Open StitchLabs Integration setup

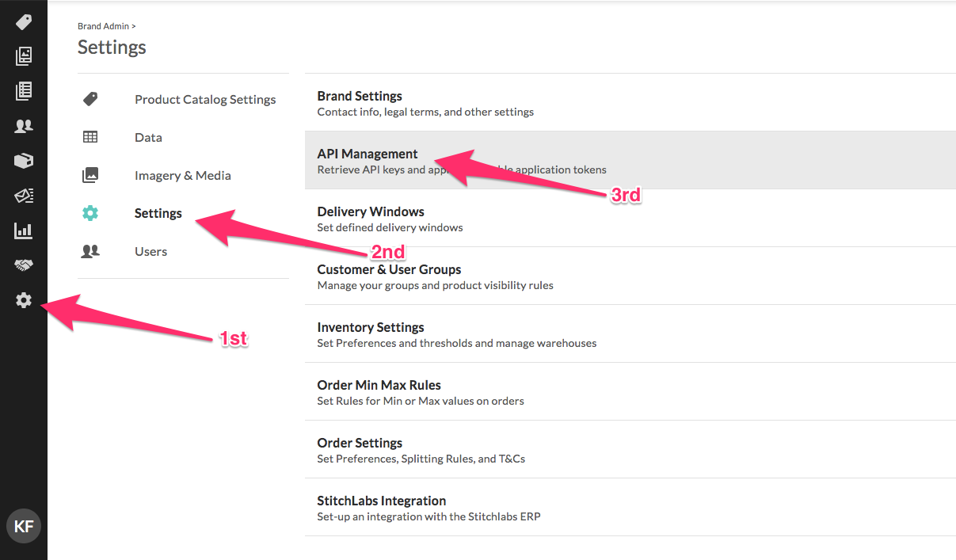tap(630, 508)
